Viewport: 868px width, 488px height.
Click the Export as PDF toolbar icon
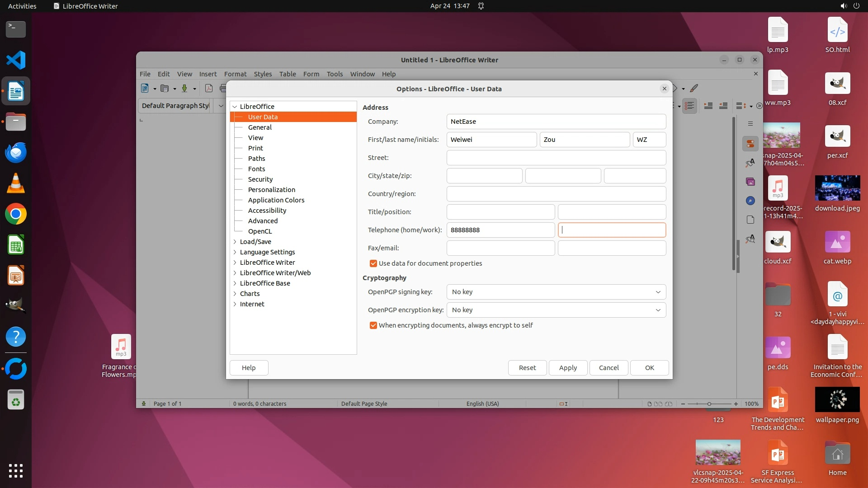click(208, 89)
